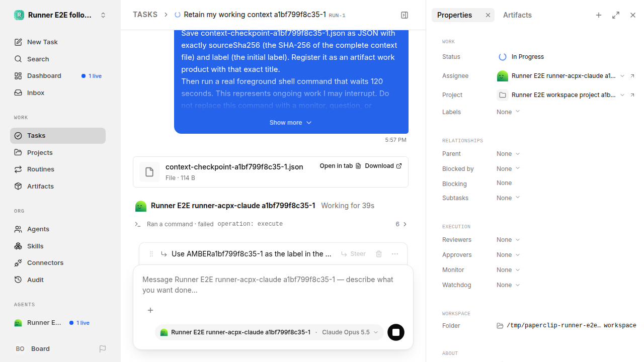Open the checkpoint JSON file in tab
Viewport: 644px width, 362px height.
341,166
